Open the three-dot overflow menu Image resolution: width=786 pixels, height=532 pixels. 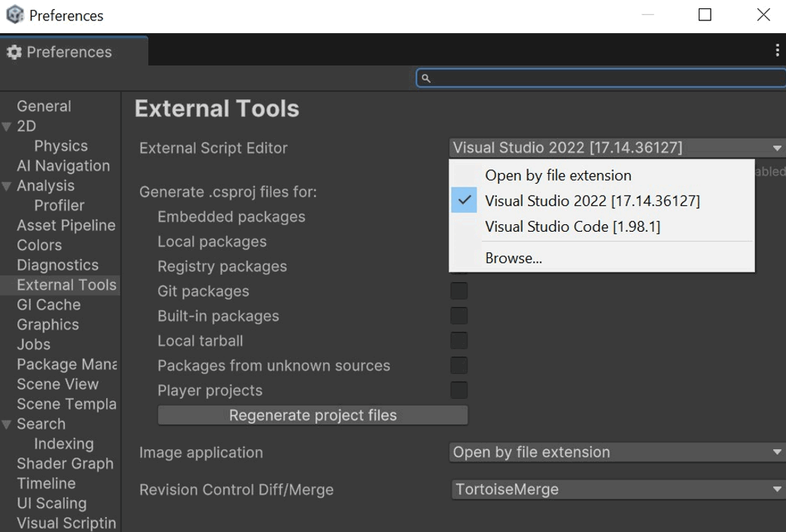pos(776,49)
